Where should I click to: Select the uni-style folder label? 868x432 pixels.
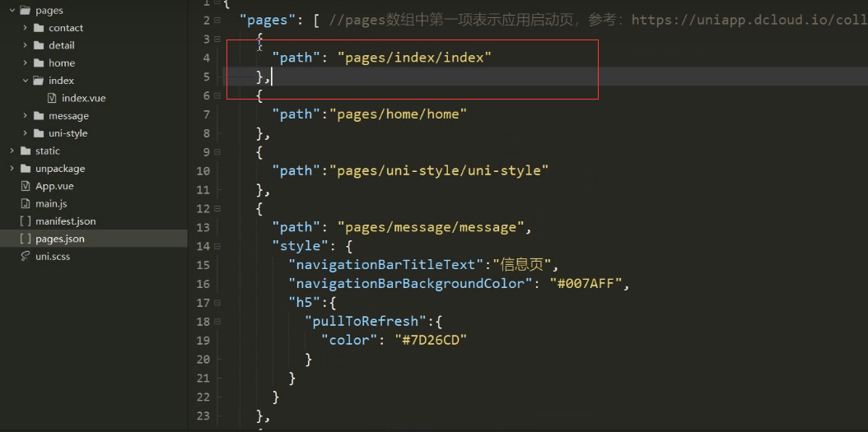coord(68,133)
